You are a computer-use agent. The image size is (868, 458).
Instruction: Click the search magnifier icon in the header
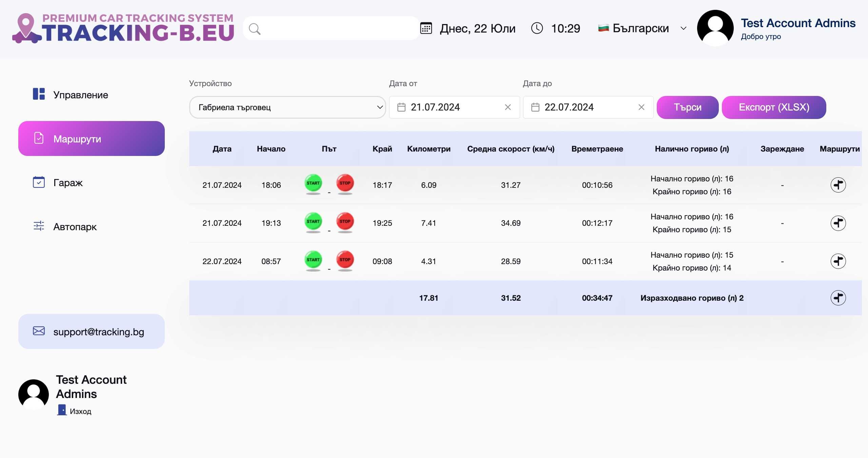point(255,29)
